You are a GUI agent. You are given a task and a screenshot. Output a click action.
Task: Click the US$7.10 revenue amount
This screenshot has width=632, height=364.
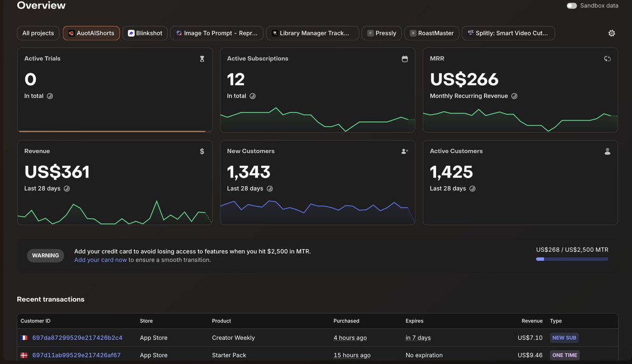(x=530, y=338)
